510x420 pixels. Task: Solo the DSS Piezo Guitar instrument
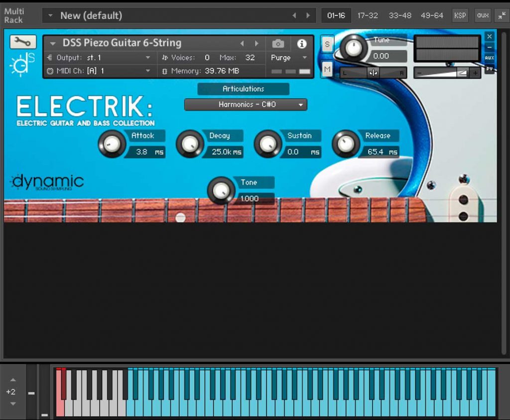(x=327, y=44)
